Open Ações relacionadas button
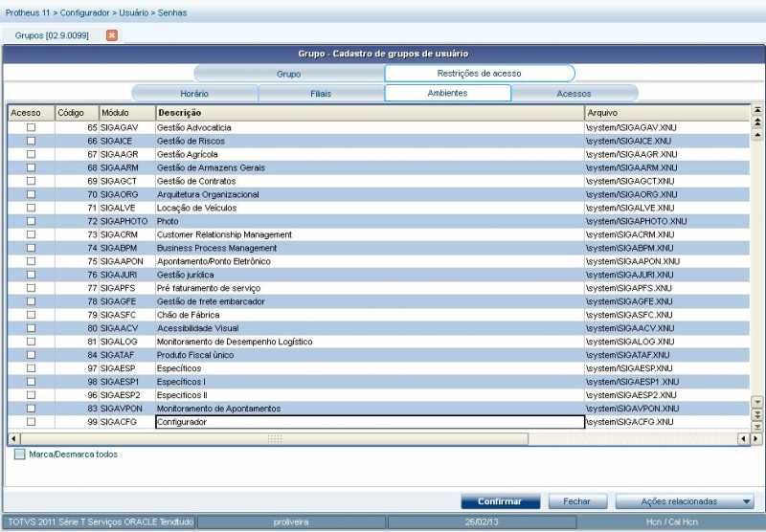The width and height of the screenshot is (766, 532). point(684,501)
